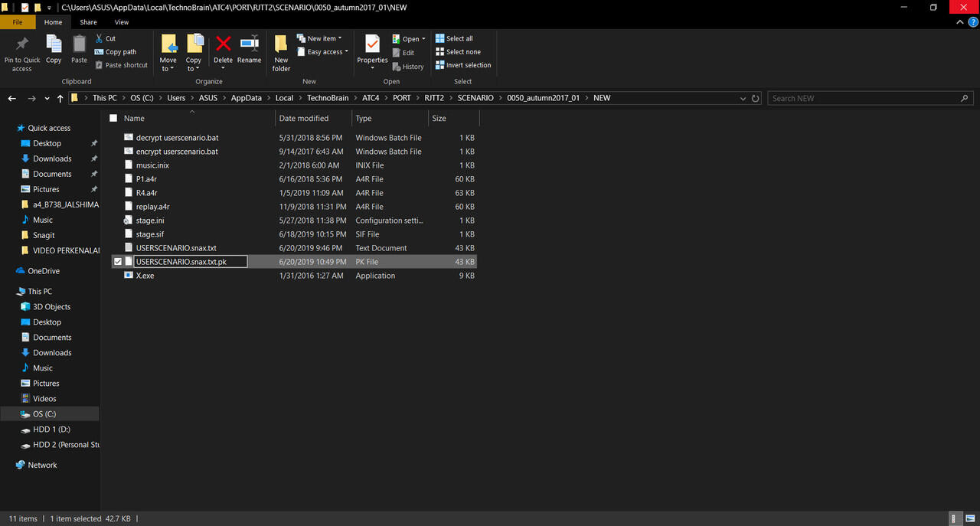The width and height of the screenshot is (980, 526).
Task: Navigate up one folder with Up arrow
Action: click(60, 99)
